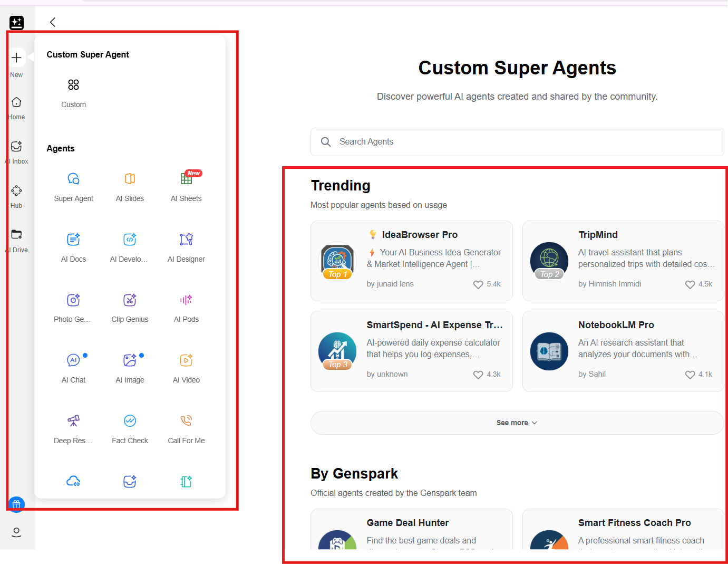Open the Hub section
This screenshot has width=728, height=564.
pos(16,196)
